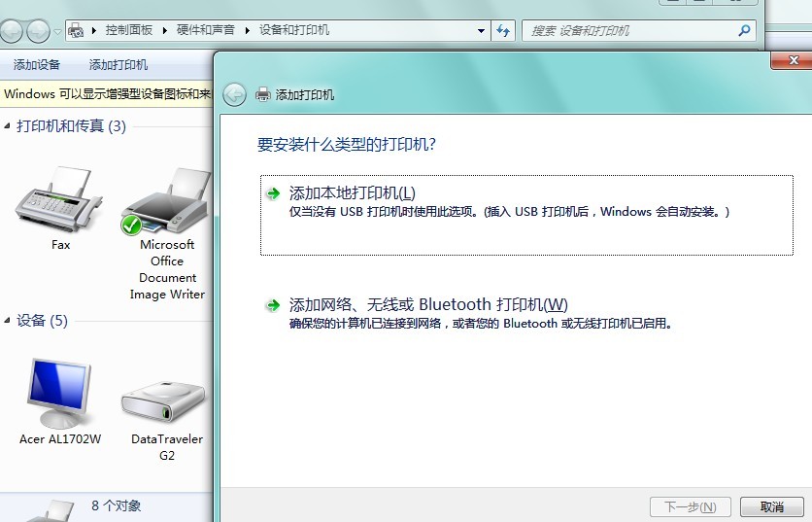Close the Add Printer wizard window
Screen dimensions: 812x522
point(793,60)
